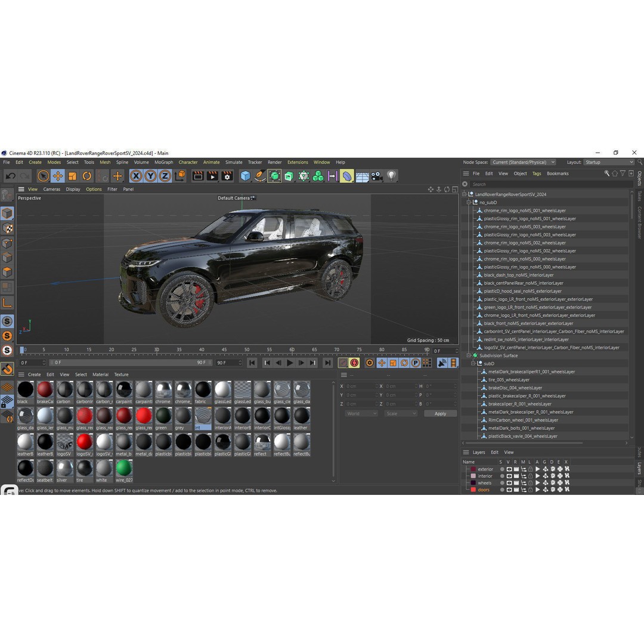The image size is (644, 644).
Task: Toggle visibility eye for wheels layer
Action: pyautogui.click(x=509, y=483)
